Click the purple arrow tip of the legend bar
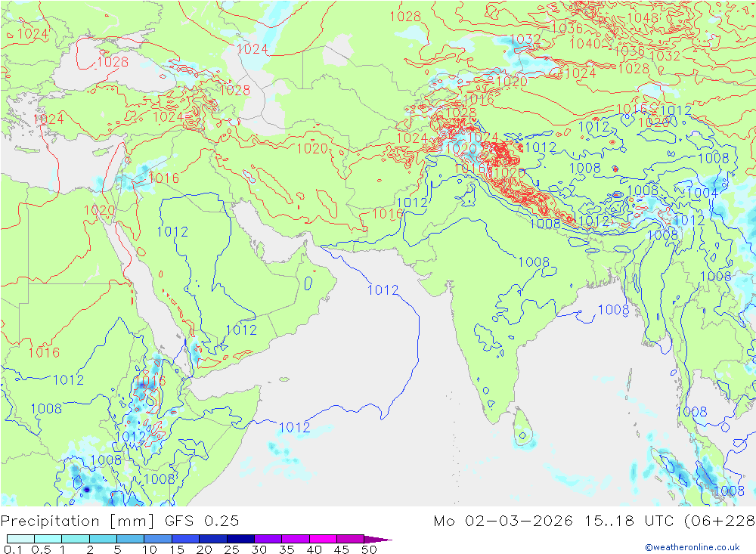 [x=379, y=539]
